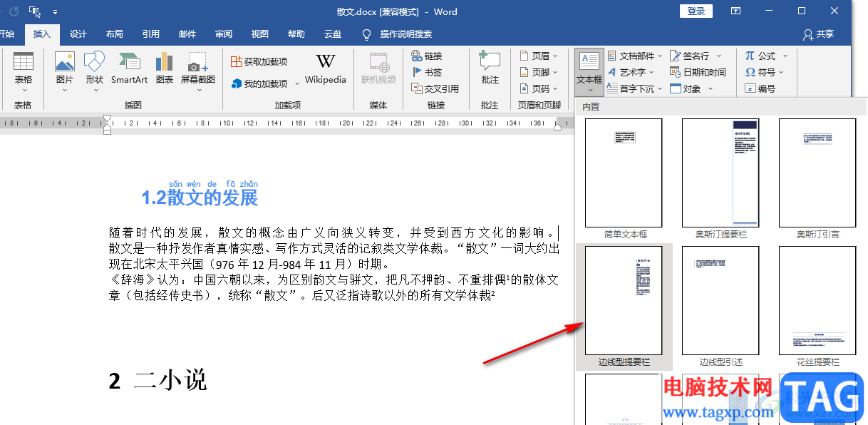Select the 边线型引述 template
Viewport: 868px width, 425px height.
pyautogui.click(x=720, y=307)
